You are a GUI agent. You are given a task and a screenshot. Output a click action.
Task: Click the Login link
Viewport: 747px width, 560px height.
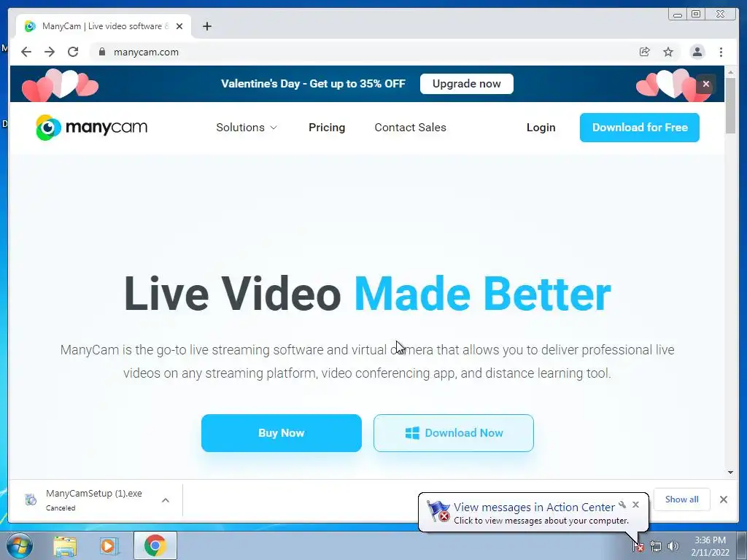click(x=541, y=128)
